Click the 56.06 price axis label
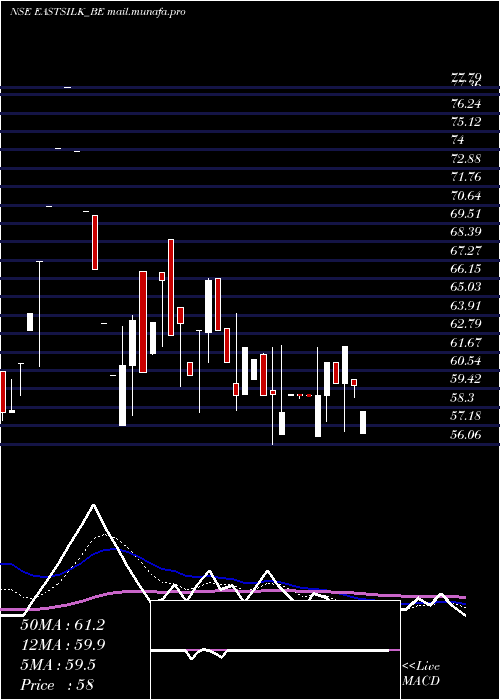 pos(466,433)
